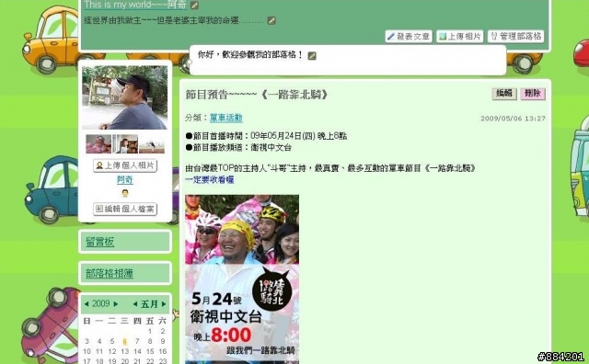
Task: Open 阿奇 profile name link
Action: tap(125, 180)
